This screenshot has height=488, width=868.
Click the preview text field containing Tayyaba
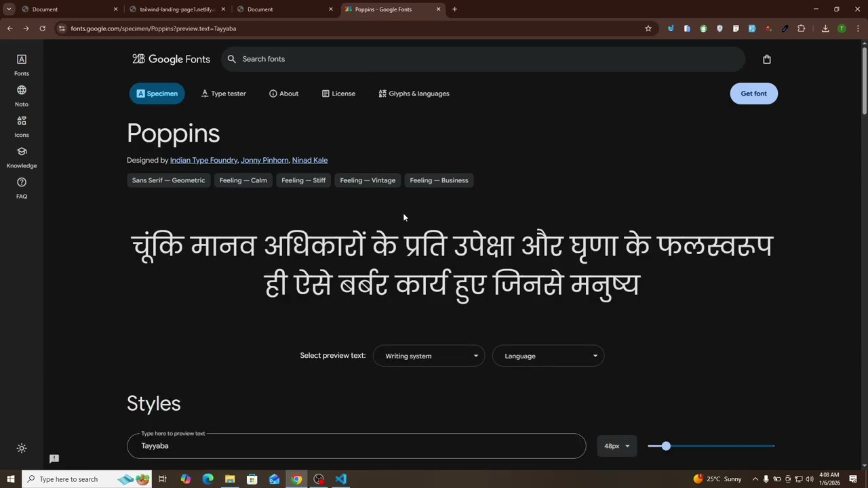[x=356, y=446]
